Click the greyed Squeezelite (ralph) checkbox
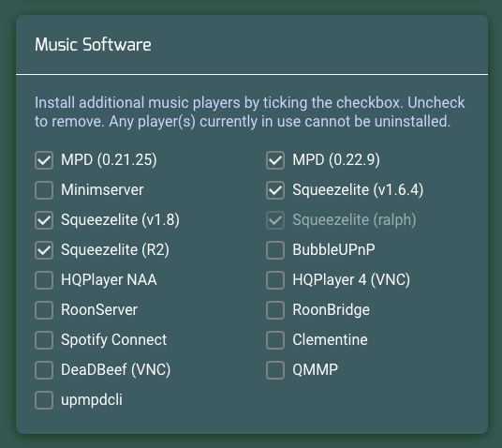 [275, 220]
